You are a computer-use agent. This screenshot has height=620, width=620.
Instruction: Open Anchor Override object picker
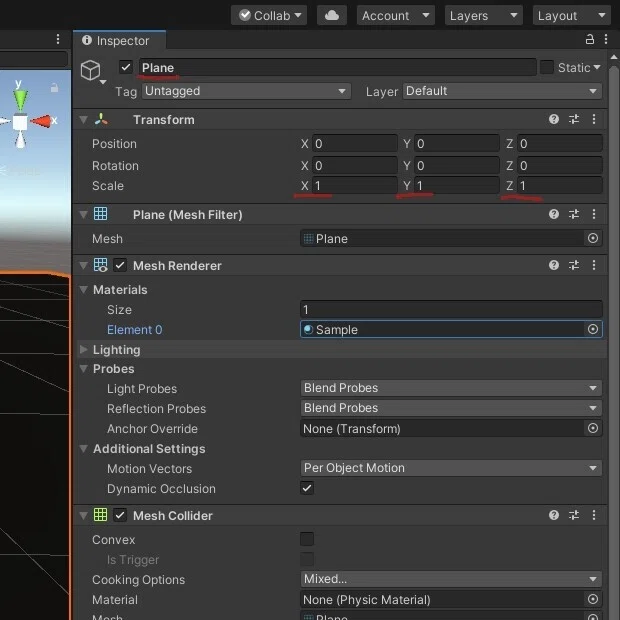593,428
